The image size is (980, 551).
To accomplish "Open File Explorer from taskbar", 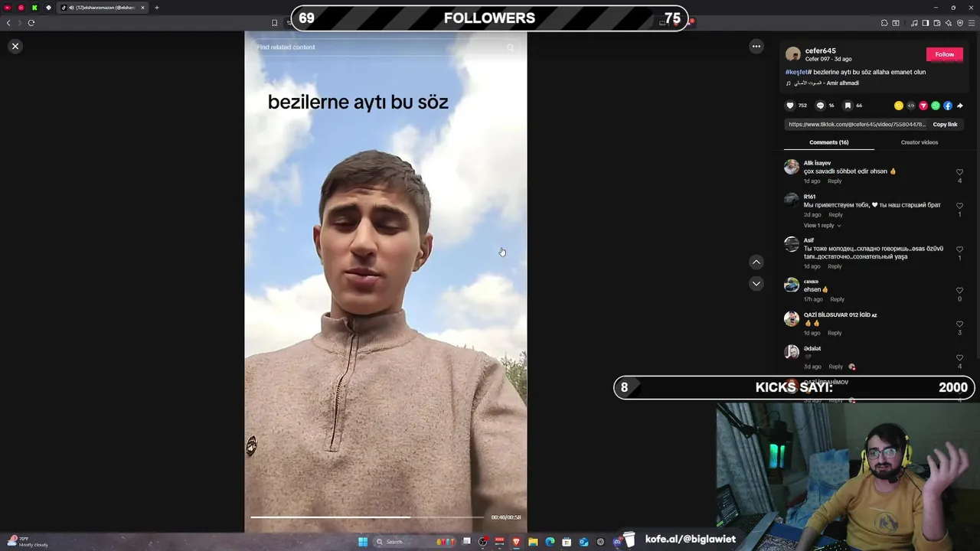I will tap(533, 542).
